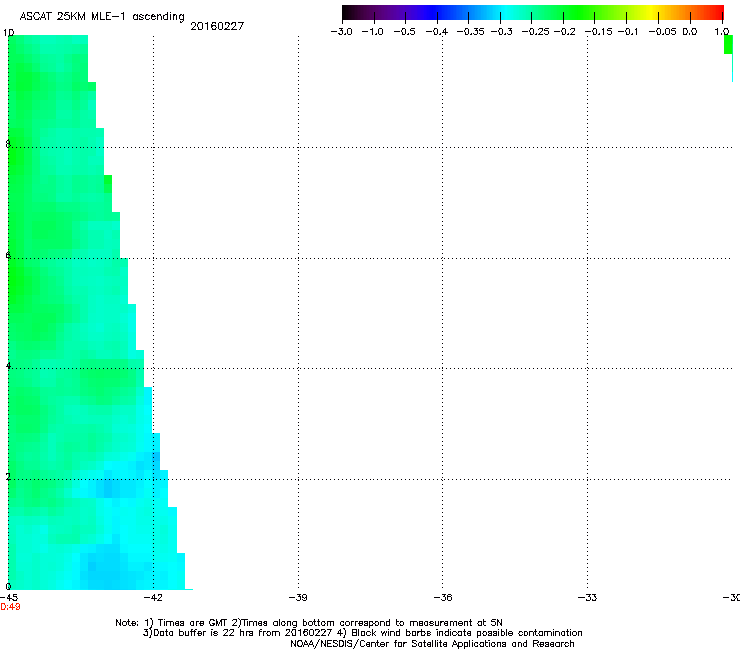This screenshot has height=650, width=740.
Task: Click the -3.0 colorbar label
Action: tap(341, 32)
